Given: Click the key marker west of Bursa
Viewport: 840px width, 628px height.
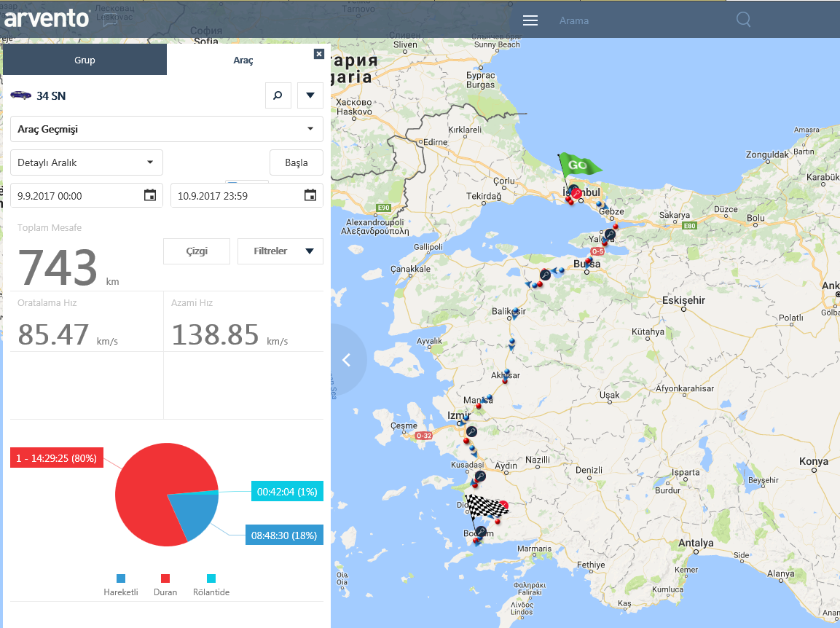Looking at the screenshot, I should (x=545, y=275).
